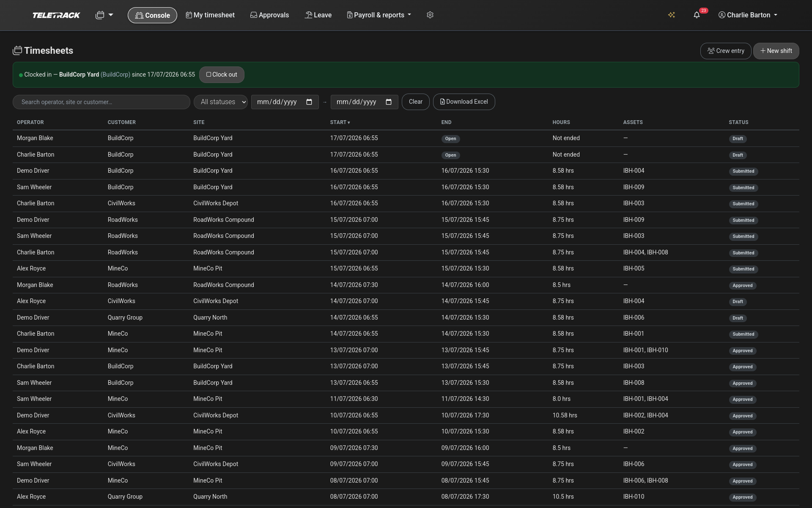Screen dimensions: 812x508
Task: Click Draft status on Alex Royce's 14/07 row
Action: point(738,302)
